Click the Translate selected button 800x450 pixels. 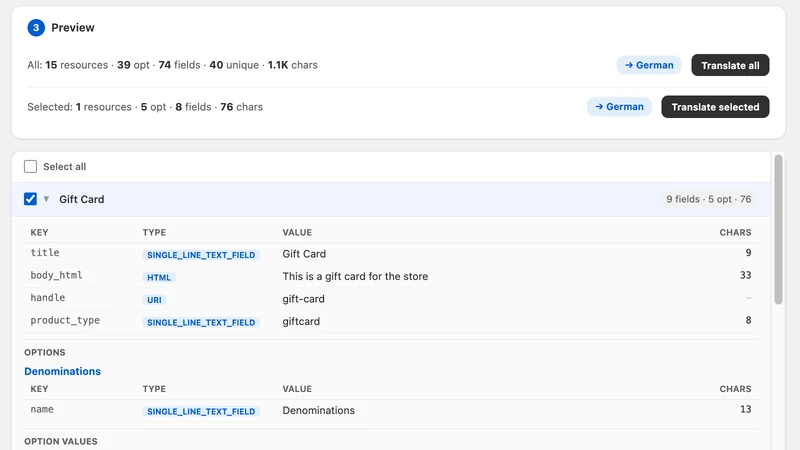(x=715, y=107)
